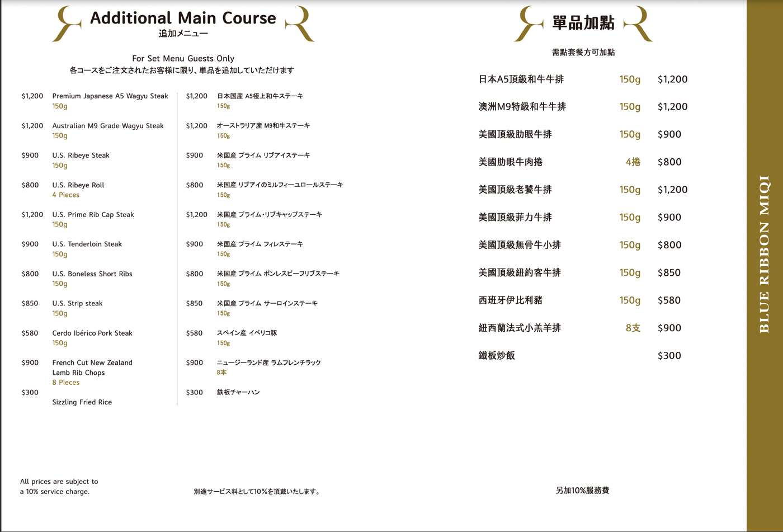
Task: Click '美國頂級肋眼牛排' item
Action: pos(515,134)
